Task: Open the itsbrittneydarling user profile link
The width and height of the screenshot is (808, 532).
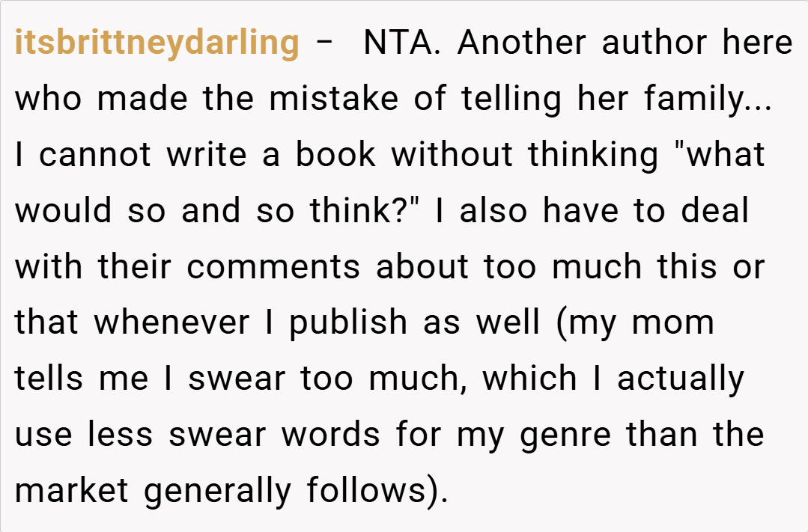Action: tap(157, 43)
